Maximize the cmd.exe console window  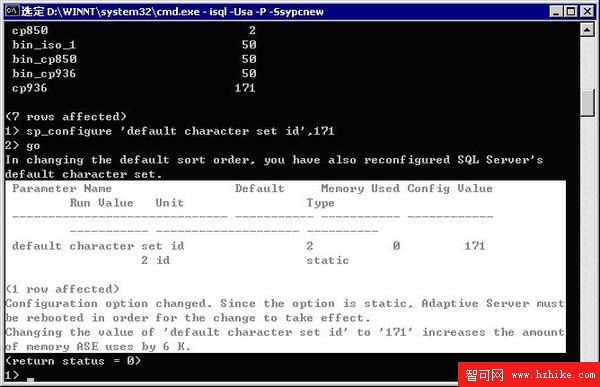[571, 11]
